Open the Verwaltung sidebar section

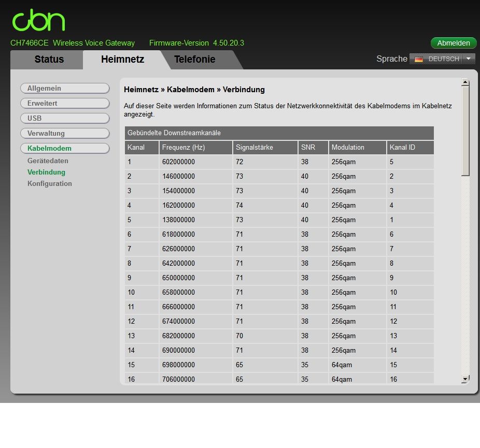(x=65, y=133)
